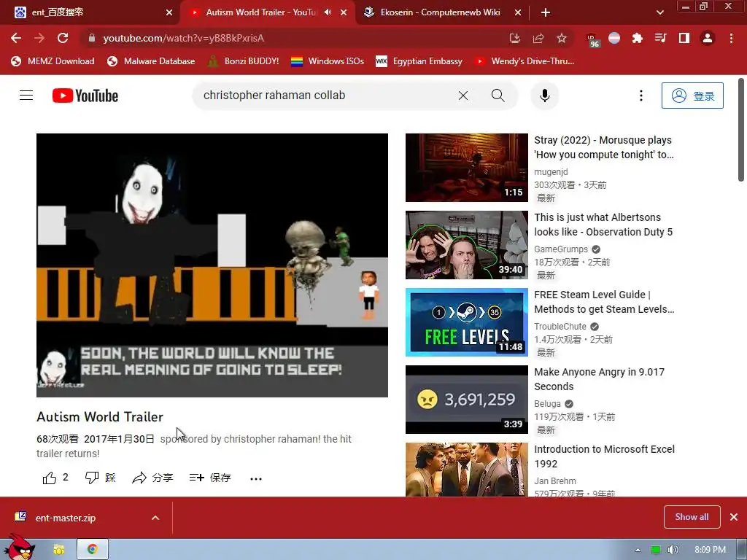The image size is (747, 560).
Task: Open the tab search dropdown chevron
Action: tap(659, 13)
